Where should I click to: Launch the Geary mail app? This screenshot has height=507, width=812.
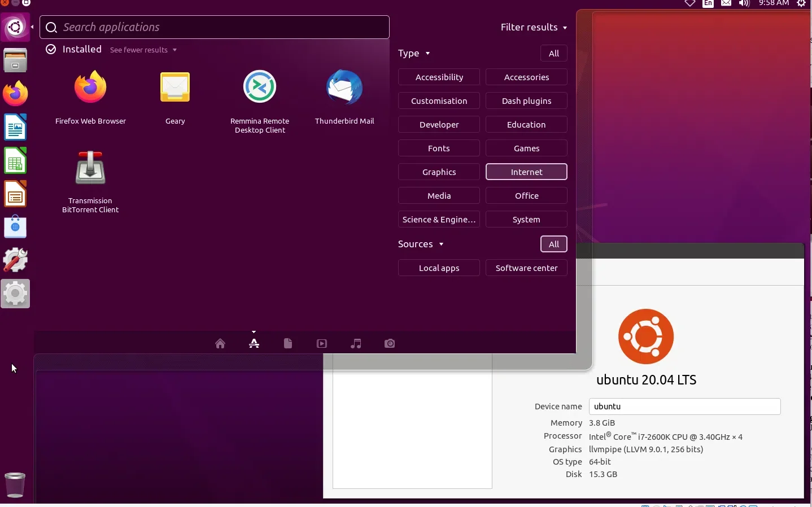175,96
